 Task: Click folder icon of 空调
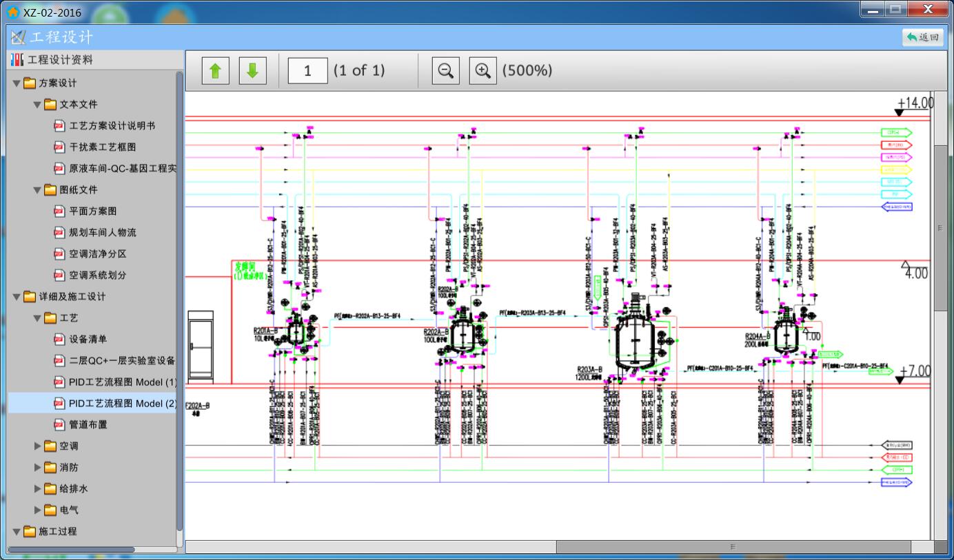tap(50, 446)
